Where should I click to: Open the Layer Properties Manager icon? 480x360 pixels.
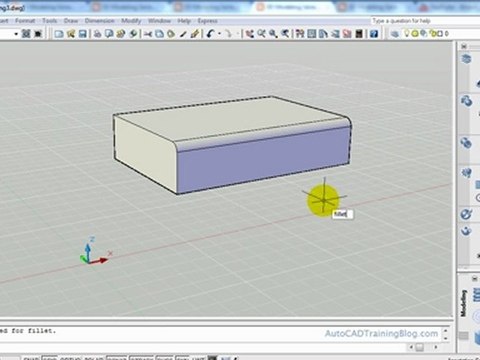point(394,34)
